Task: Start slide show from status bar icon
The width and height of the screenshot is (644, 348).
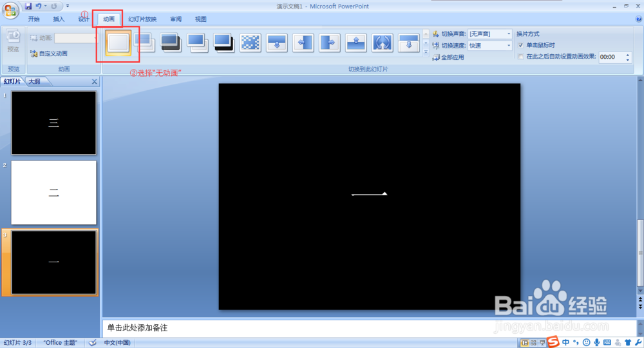Action: pos(542,343)
